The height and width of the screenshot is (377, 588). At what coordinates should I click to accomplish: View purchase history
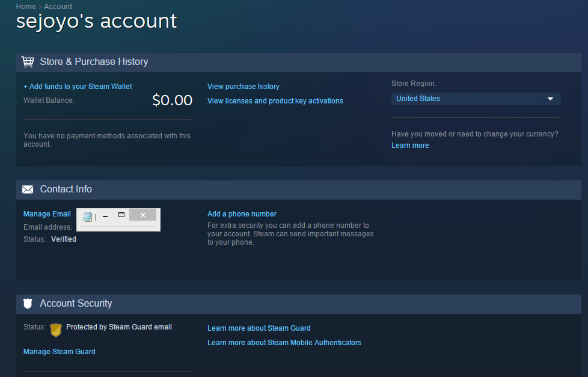pos(243,87)
